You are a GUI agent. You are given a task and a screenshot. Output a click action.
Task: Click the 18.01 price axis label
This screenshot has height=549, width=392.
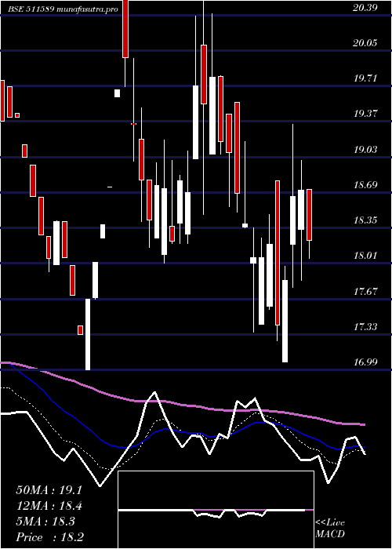click(365, 256)
